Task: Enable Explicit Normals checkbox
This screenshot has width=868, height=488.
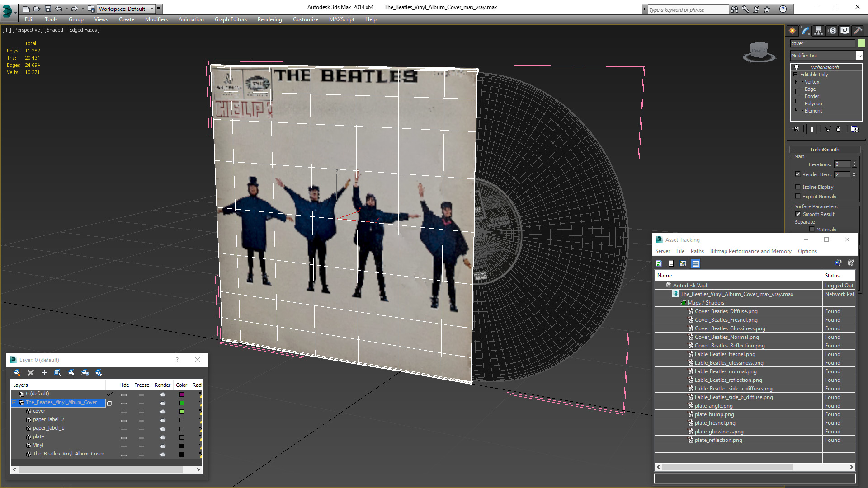Action: point(798,197)
